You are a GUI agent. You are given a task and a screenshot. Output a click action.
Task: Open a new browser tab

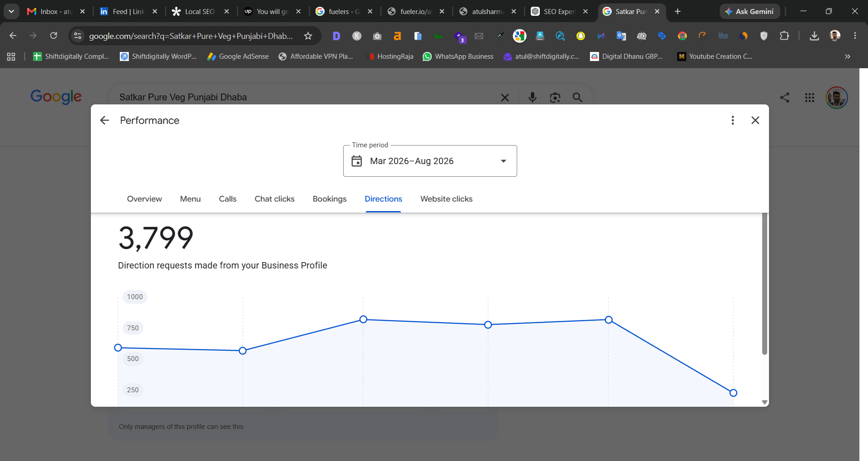(x=677, y=11)
